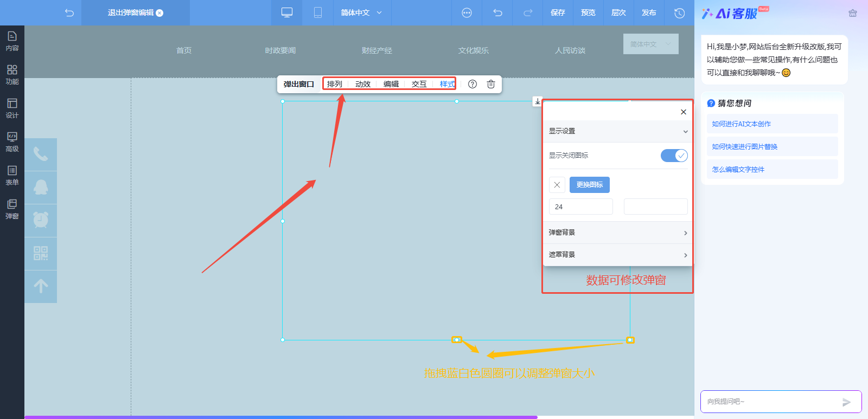
Task: Select the 编辑 edit tab
Action: point(391,84)
